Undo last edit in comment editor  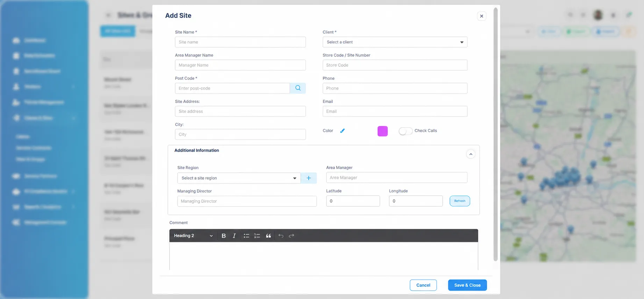click(x=281, y=236)
